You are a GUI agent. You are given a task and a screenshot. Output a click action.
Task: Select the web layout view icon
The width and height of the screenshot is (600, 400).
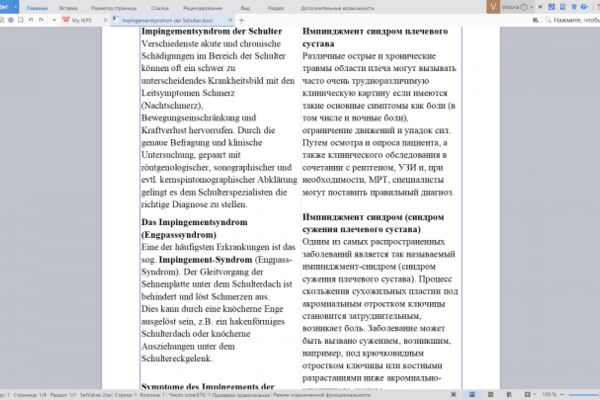point(509,395)
